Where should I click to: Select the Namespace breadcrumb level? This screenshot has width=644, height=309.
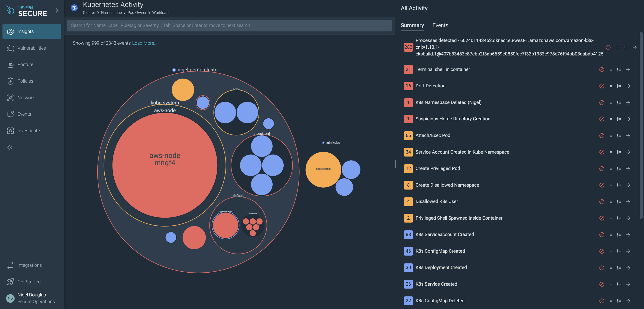pyautogui.click(x=111, y=13)
